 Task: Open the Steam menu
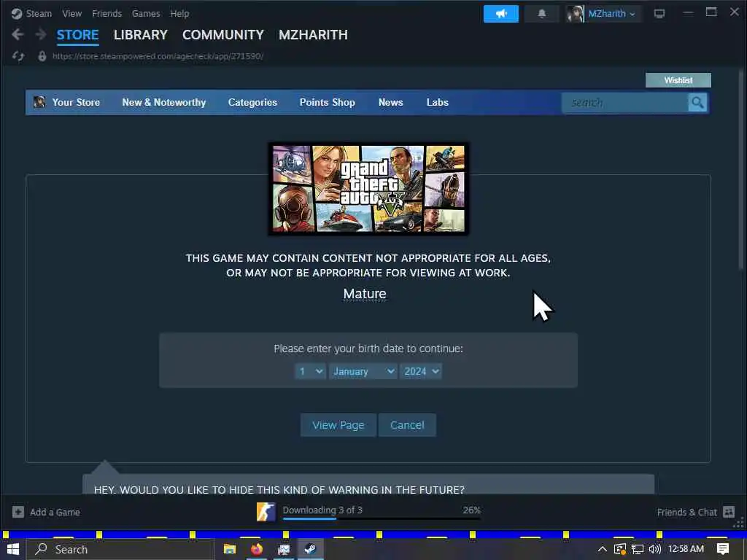[x=39, y=13]
